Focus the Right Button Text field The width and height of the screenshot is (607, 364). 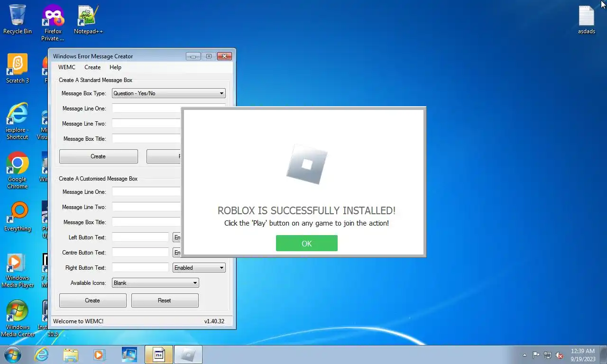click(x=140, y=268)
